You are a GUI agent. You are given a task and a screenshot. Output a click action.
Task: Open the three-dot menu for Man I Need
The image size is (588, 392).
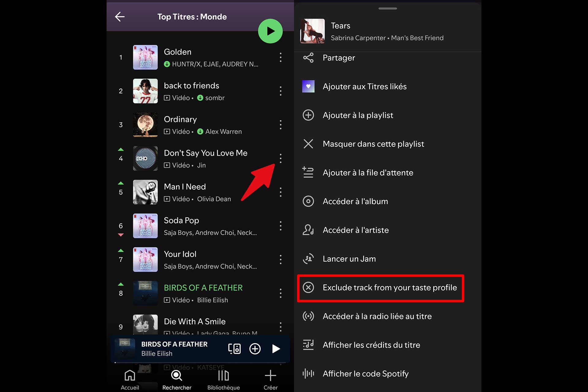click(x=281, y=192)
